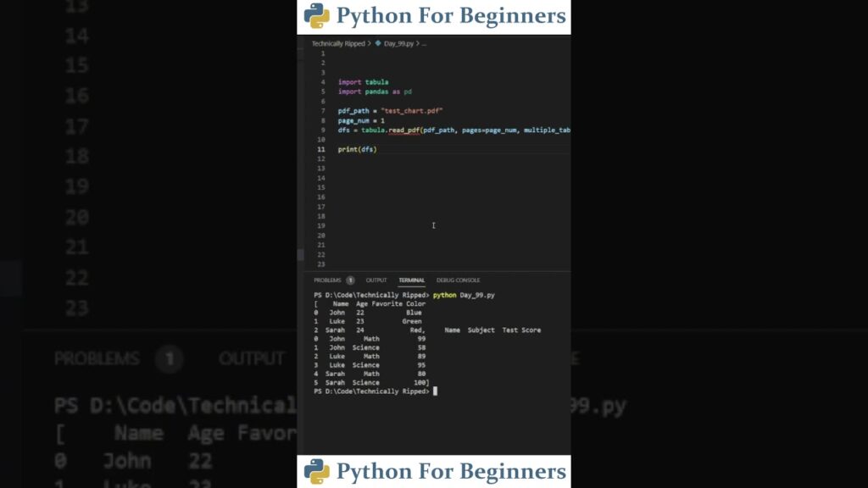Expand the Technically Ripped breadcrumb folder
Screen dimensions: 868x488
(337, 43)
